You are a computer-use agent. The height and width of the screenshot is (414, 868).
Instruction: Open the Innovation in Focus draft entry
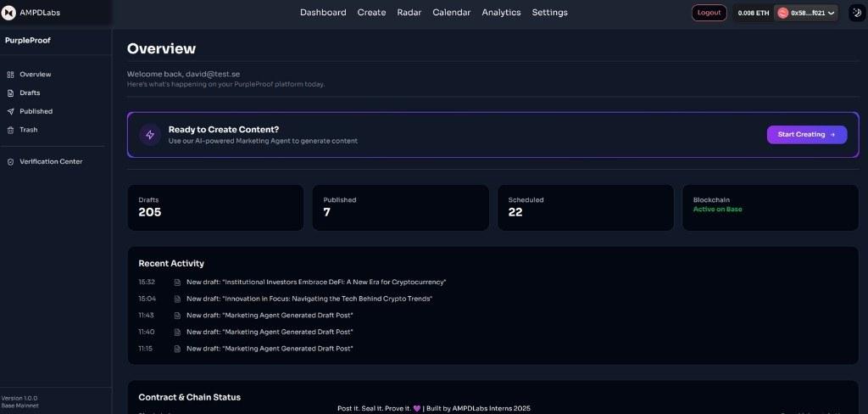[309, 299]
